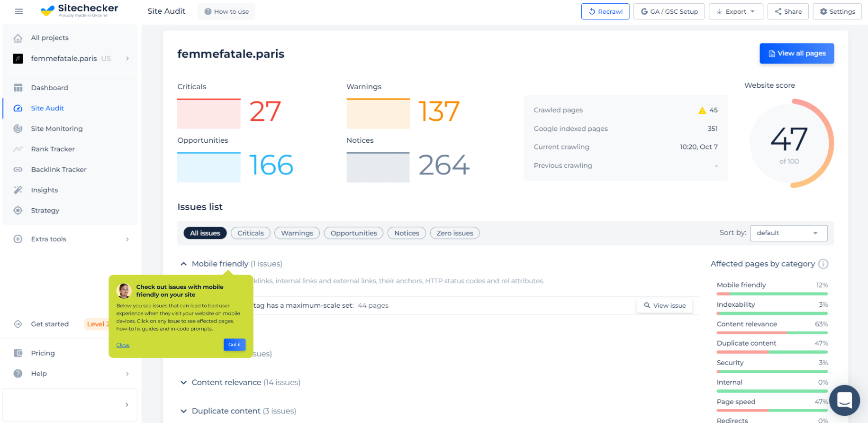Click the Extra tools plus icon
This screenshot has width=868, height=423.
(18, 239)
